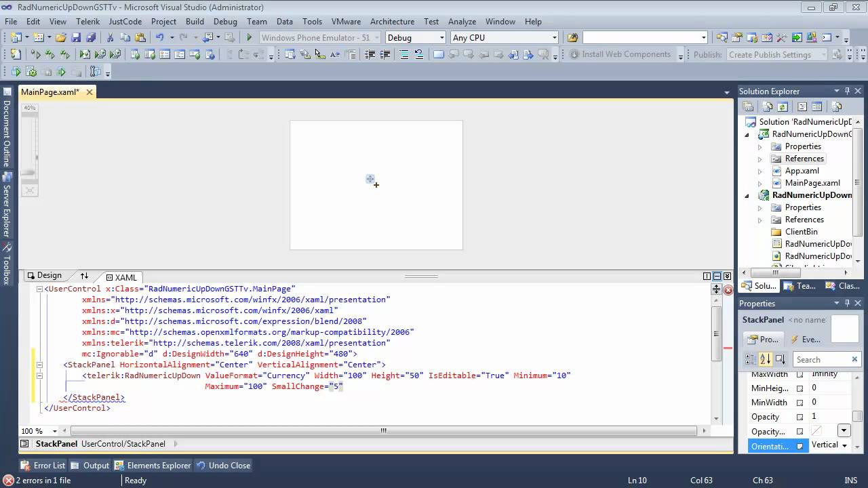Click the Copy icon in the toolbar
Viewport: 868px width, 488px height.
pyautogui.click(x=125, y=38)
